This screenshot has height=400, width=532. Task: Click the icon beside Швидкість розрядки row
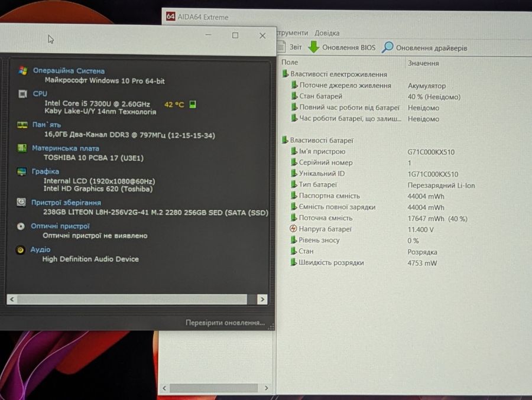tap(293, 262)
